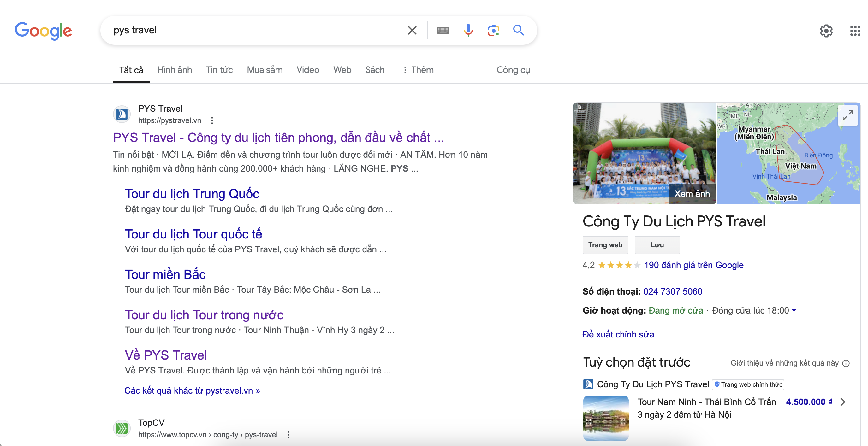Open Về PYS Travel sitelink
This screenshot has width=868, height=446.
pyautogui.click(x=166, y=355)
